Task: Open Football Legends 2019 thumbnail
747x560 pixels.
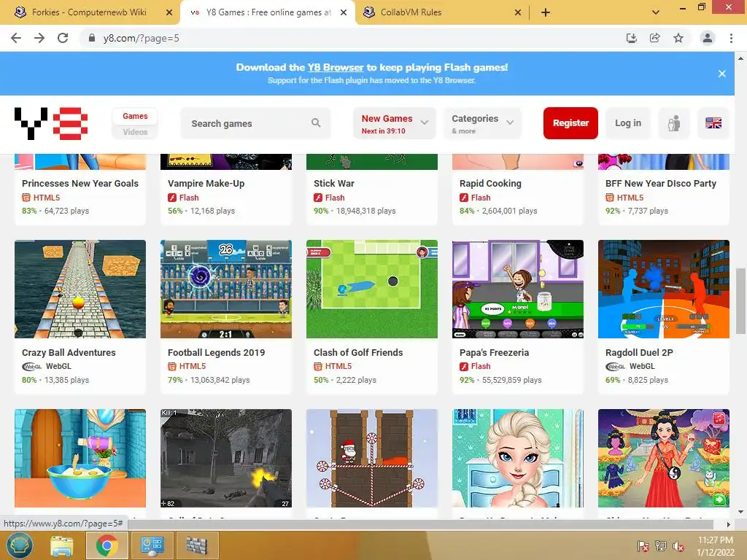Action: (226, 289)
